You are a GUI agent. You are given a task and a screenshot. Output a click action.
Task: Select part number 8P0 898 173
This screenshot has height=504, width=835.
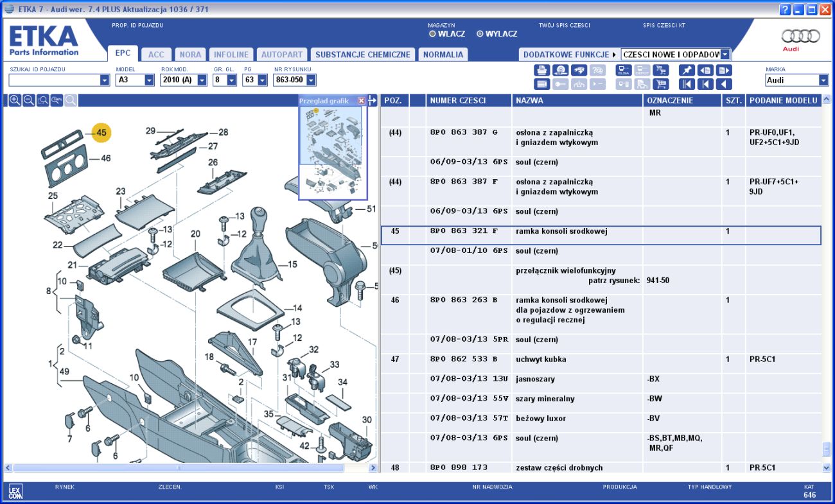pyautogui.click(x=459, y=467)
